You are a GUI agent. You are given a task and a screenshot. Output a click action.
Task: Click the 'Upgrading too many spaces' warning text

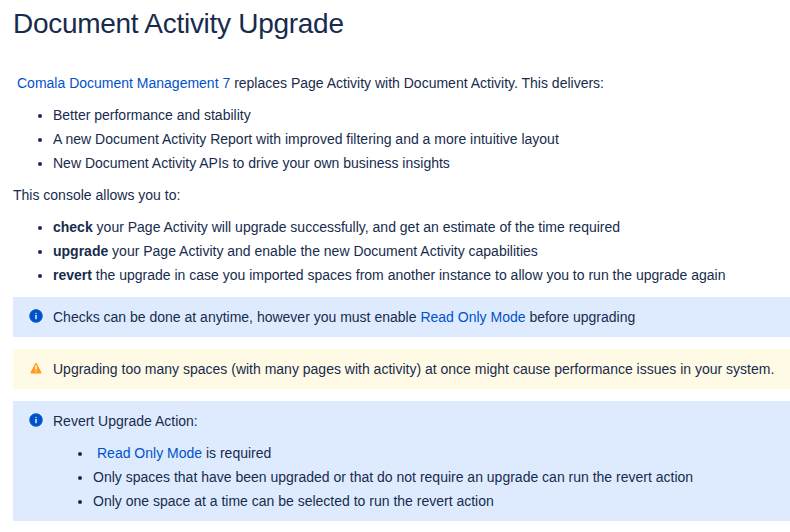[413, 369]
